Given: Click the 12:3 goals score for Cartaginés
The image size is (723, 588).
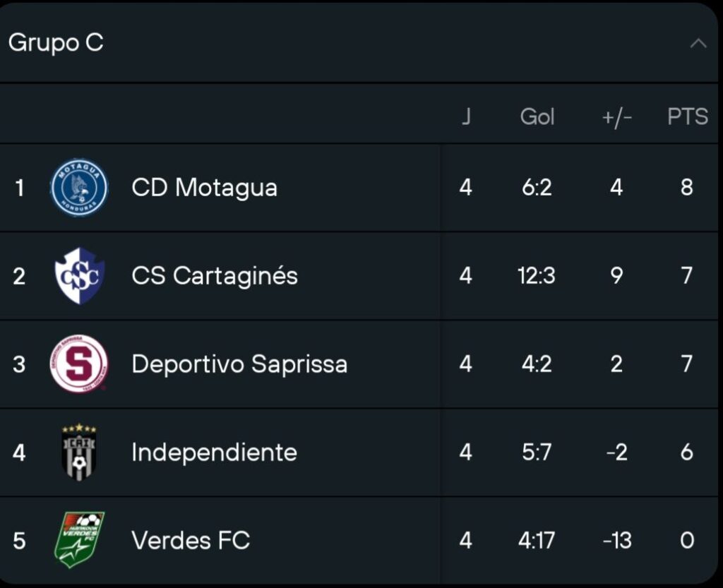Looking at the screenshot, I should [536, 275].
